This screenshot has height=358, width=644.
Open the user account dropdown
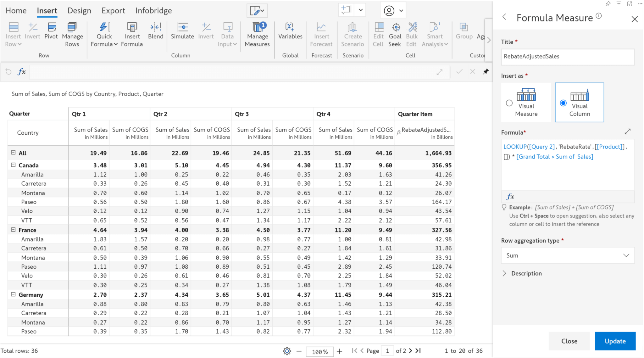coord(393,11)
